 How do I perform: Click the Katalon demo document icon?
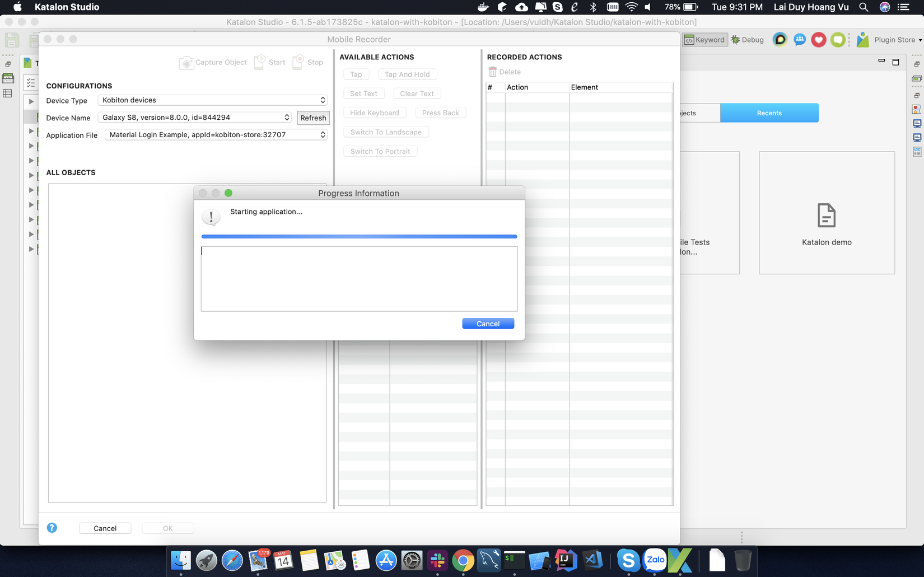(827, 215)
